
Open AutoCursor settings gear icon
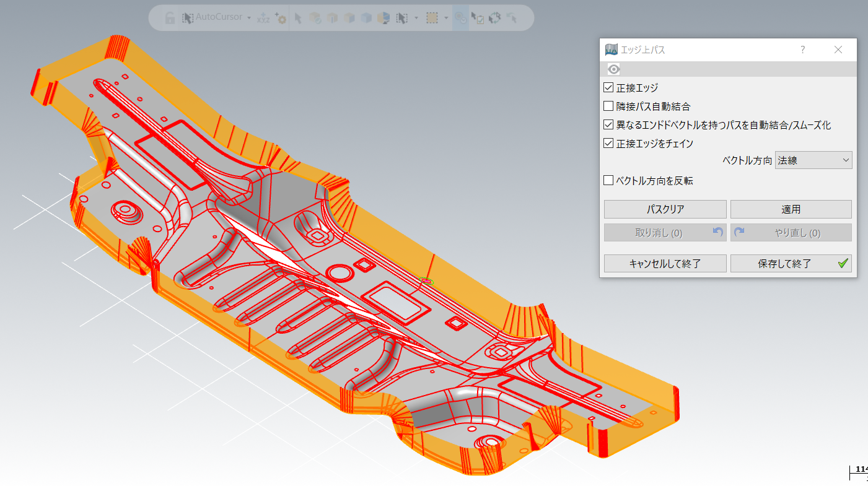click(x=280, y=18)
